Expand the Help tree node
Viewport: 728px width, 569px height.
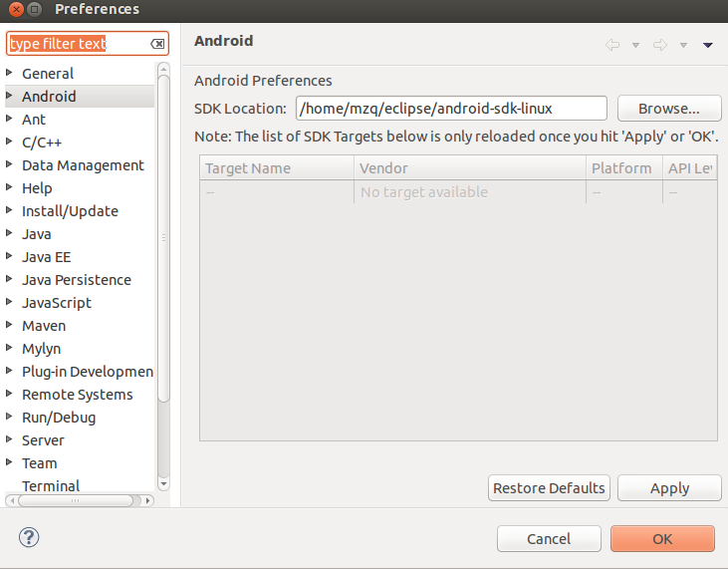coord(9,187)
